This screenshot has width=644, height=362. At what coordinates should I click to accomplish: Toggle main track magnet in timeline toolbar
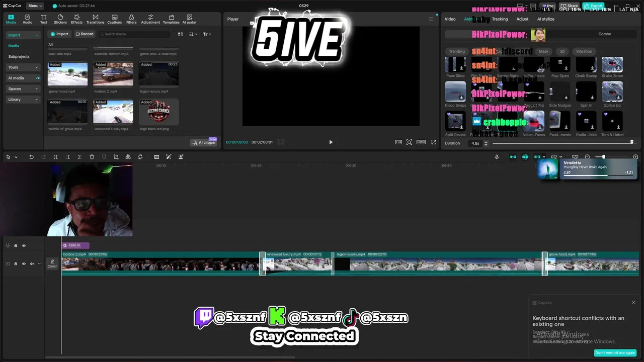click(x=513, y=157)
